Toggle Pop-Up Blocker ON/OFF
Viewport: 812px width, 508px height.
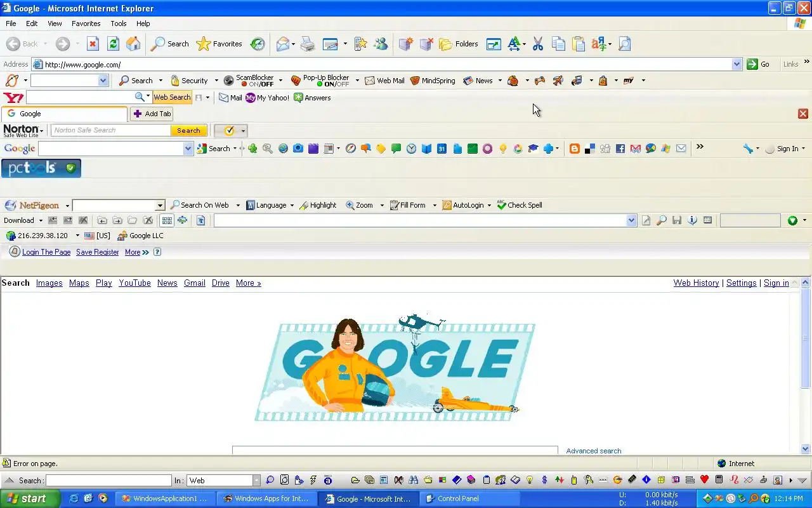(x=320, y=81)
